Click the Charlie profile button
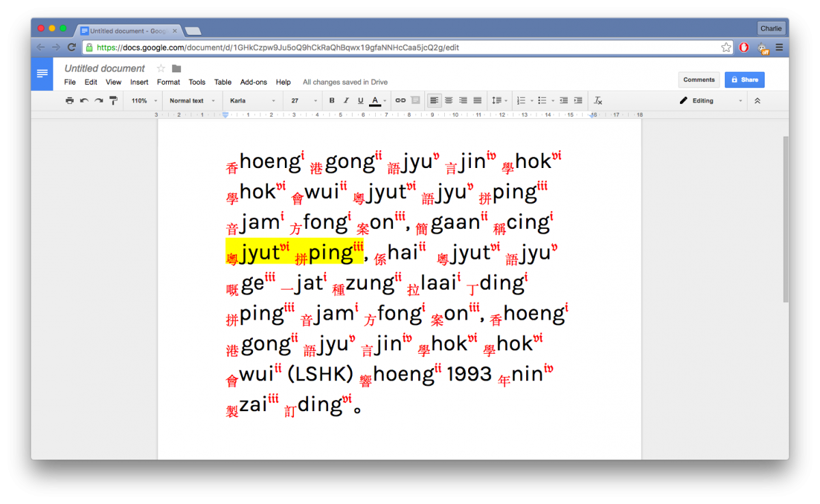The image size is (820, 504). (771, 29)
